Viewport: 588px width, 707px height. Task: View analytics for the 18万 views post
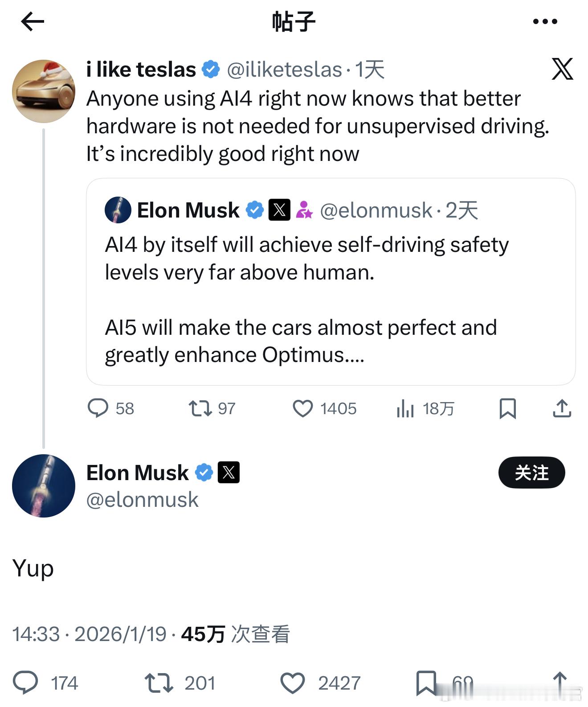point(405,408)
